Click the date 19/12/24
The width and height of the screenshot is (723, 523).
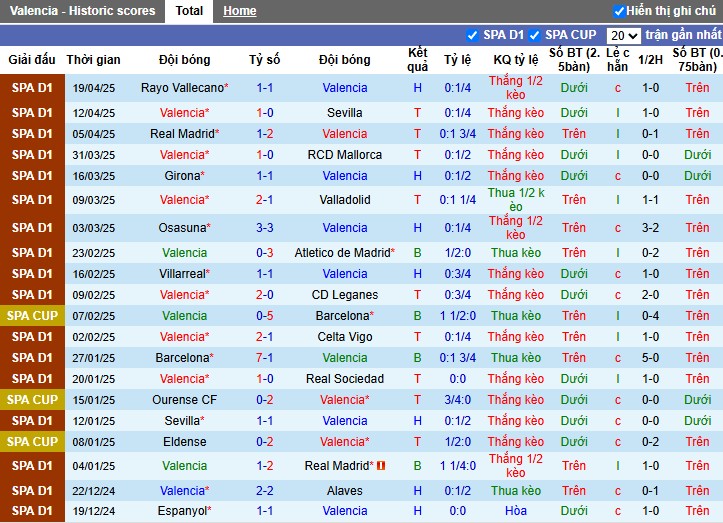(94, 511)
